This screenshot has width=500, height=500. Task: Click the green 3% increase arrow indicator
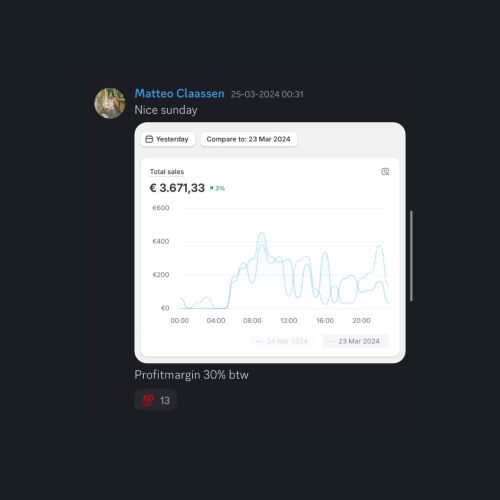[x=217, y=188]
